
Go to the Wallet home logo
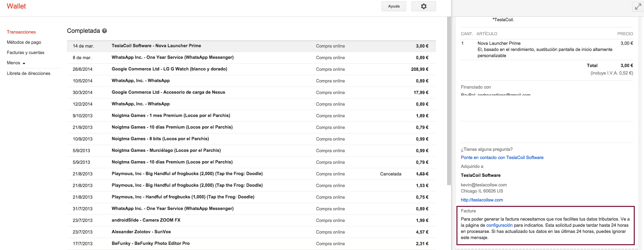point(16,6)
